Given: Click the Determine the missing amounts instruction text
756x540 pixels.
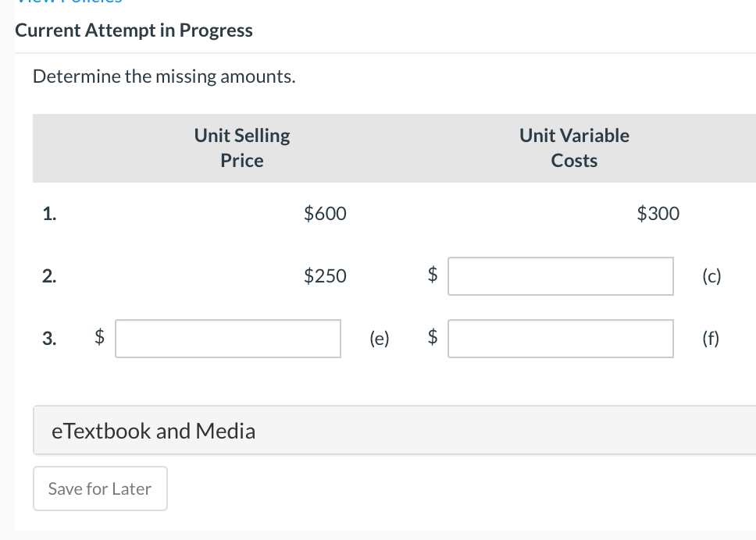Looking at the screenshot, I should click(x=164, y=76).
